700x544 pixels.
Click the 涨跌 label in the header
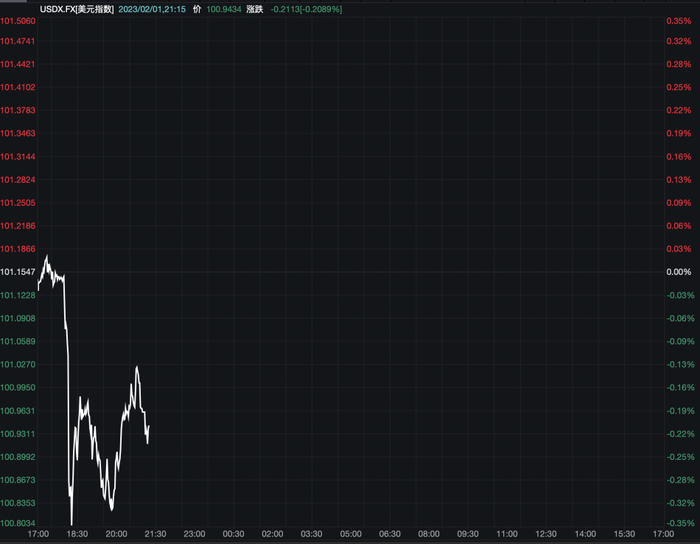[255, 8]
